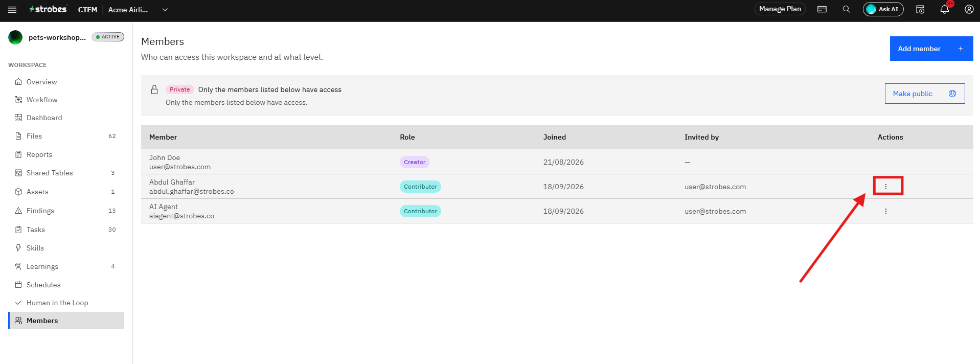This screenshot has width=980, height=364.
Task: Click abdul.ghaffar@strobes.co email
Action: pyautogui.click(x=192, y=191)
